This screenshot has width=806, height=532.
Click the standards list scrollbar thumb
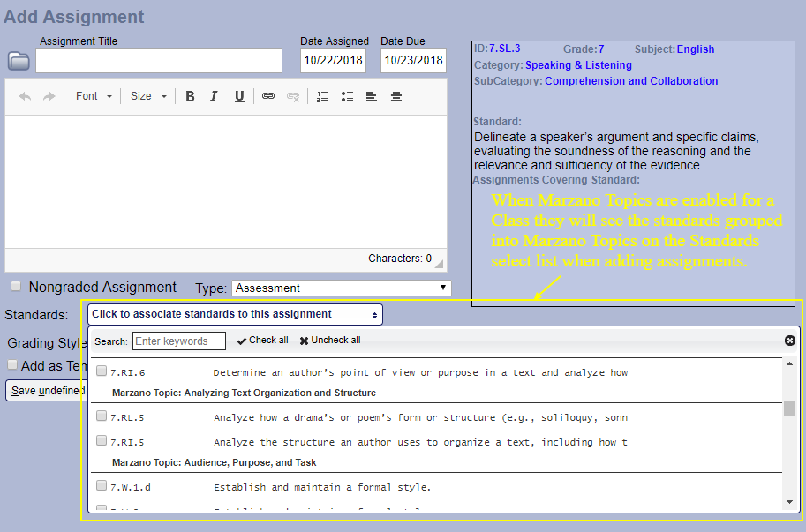coord(789,408)
